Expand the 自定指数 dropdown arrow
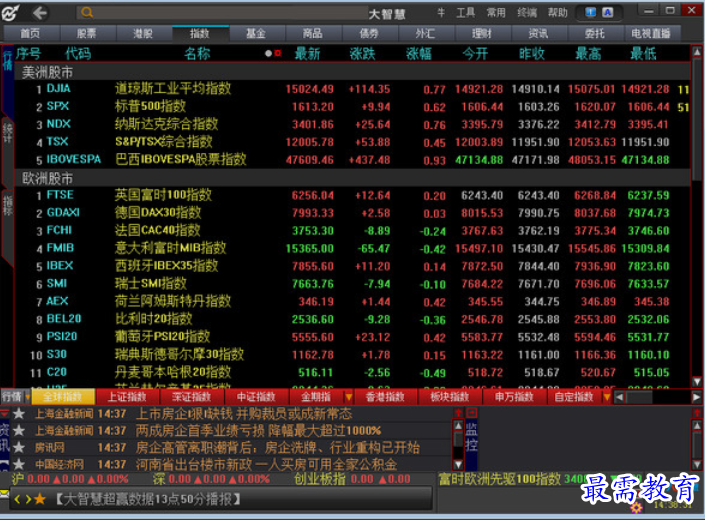The height and width of the screenshot is (520, 705). click(607, 397)
